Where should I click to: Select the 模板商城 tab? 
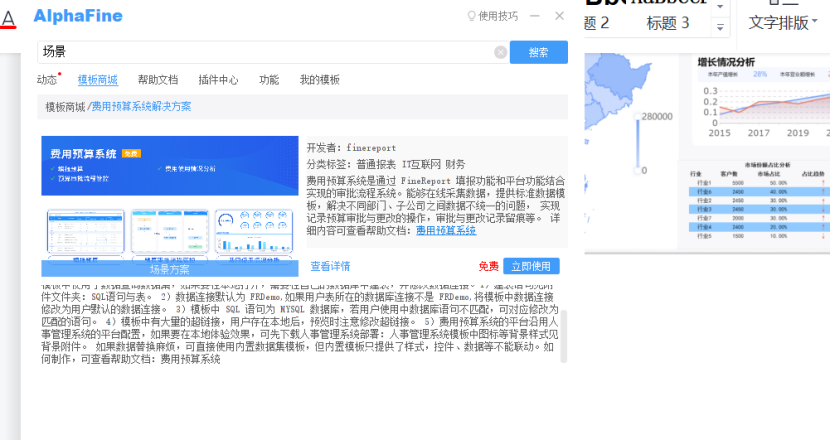pos(97,80)
